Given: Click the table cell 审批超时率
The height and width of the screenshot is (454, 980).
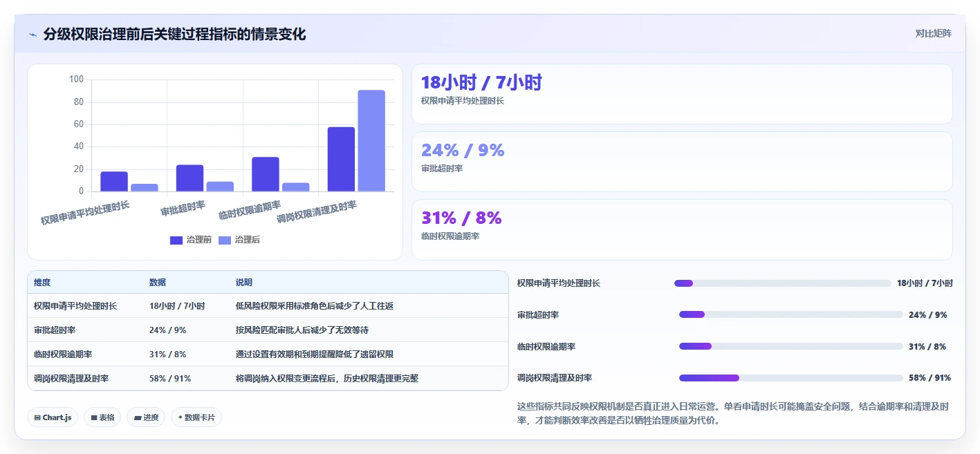Looking at the screenshot, I should (x=55, y=330).
